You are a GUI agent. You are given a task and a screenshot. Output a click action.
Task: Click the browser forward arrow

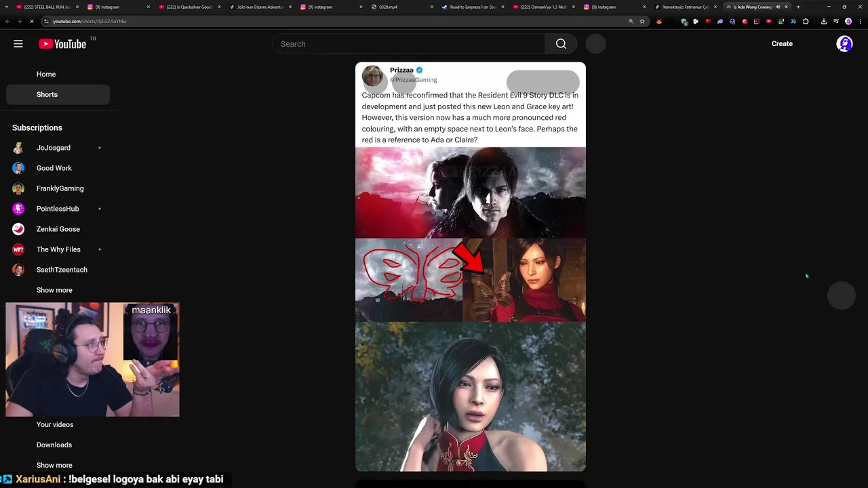(x=19, y=21)
